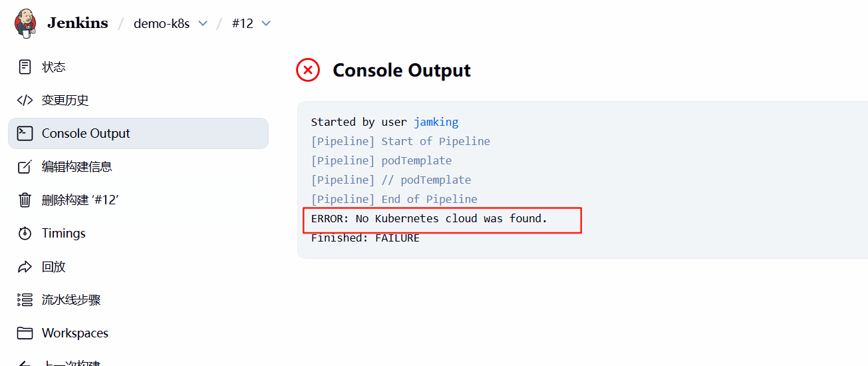Open the jamking user link

pyautogui.click(x=436, y=122)
